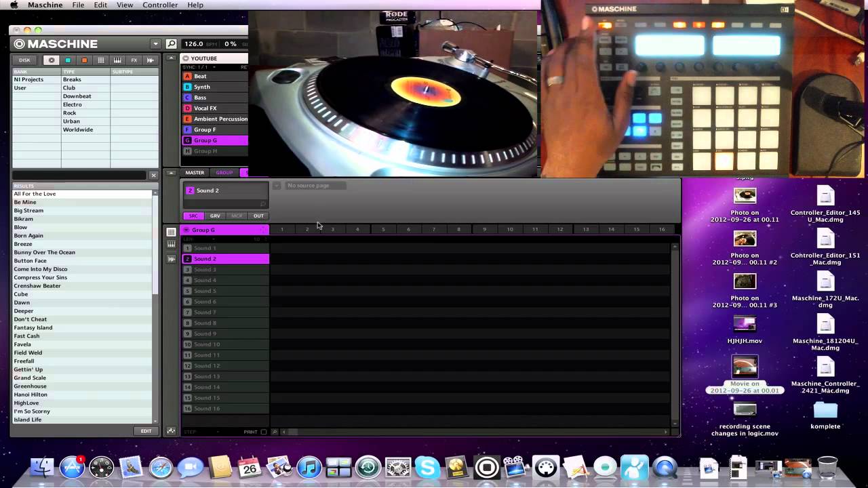Image resolution: width=868 pixels, height=488 pixels.
Task: Open the Controller menu
Action: pyautogui.click(x=160, y=5)
